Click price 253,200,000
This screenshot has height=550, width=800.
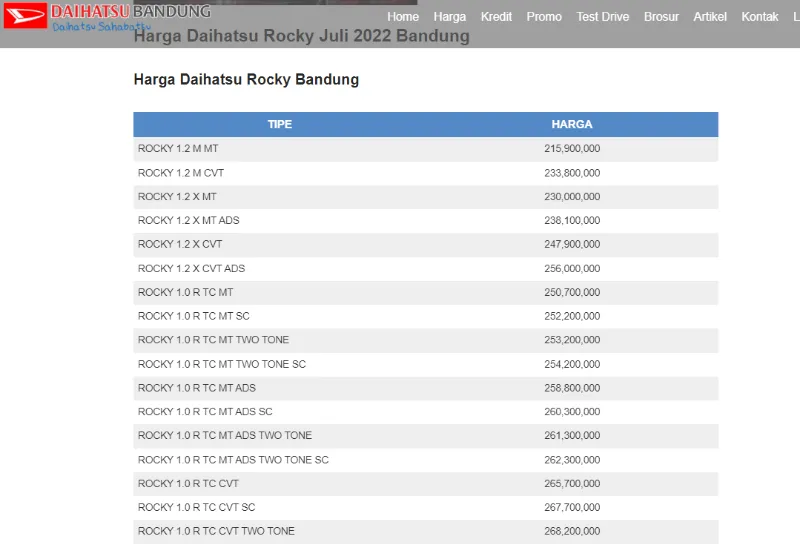(x=572, y=340)
